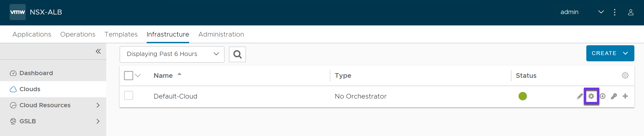Expand the GSLB sidebar section

98,121
